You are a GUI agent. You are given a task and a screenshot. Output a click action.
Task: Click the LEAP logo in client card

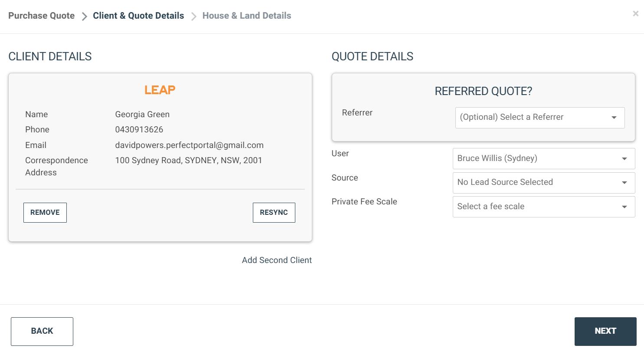click(x=160, y=90)
